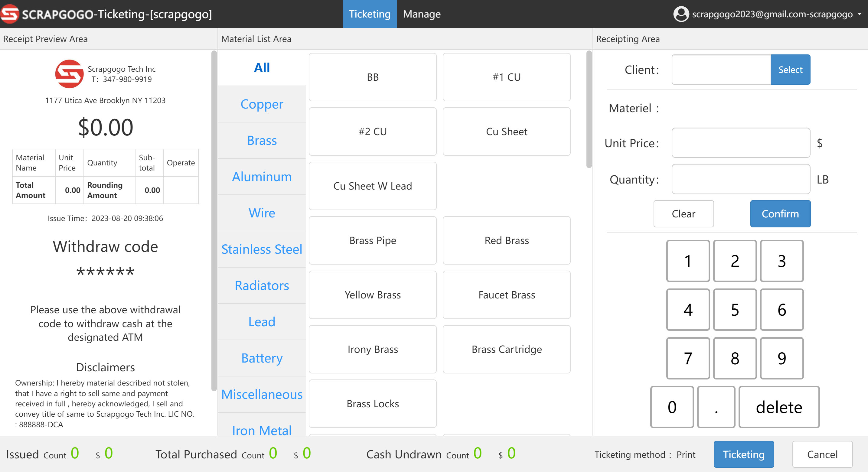Open the Lead category
868x472 pixels.
coord(262,322)
